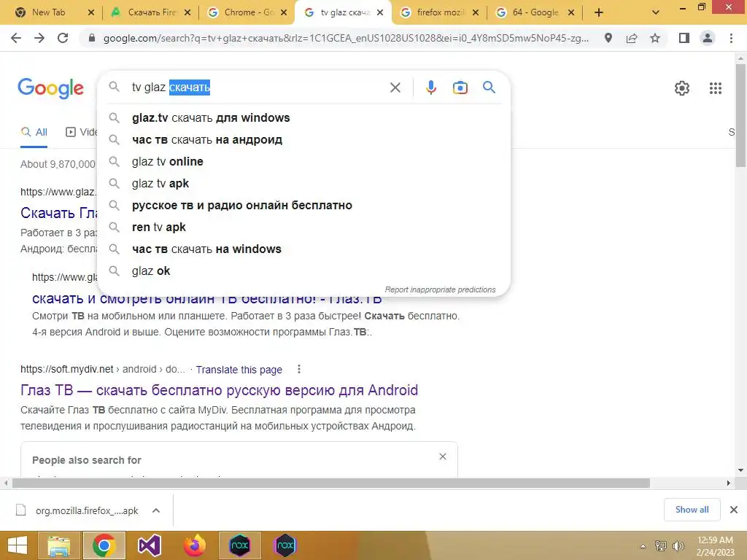Viewport: 747px width, 560px height.
Task: Click the volume icon in the system tray
Action: [x=678, y=545]
